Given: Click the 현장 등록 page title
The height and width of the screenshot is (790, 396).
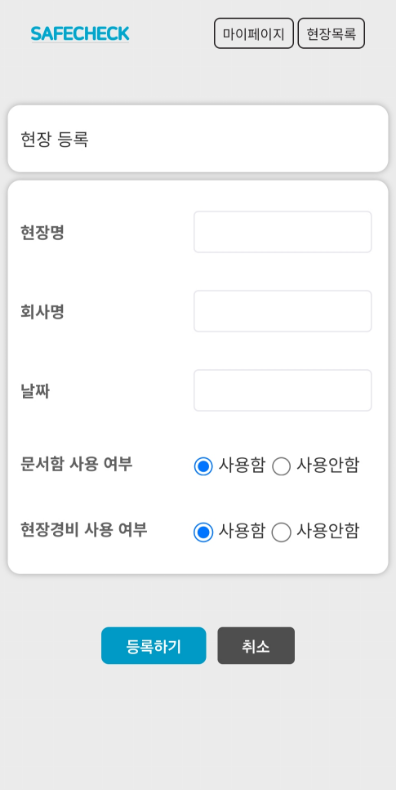Looking at the screenshot, I should tap(54, 139).
